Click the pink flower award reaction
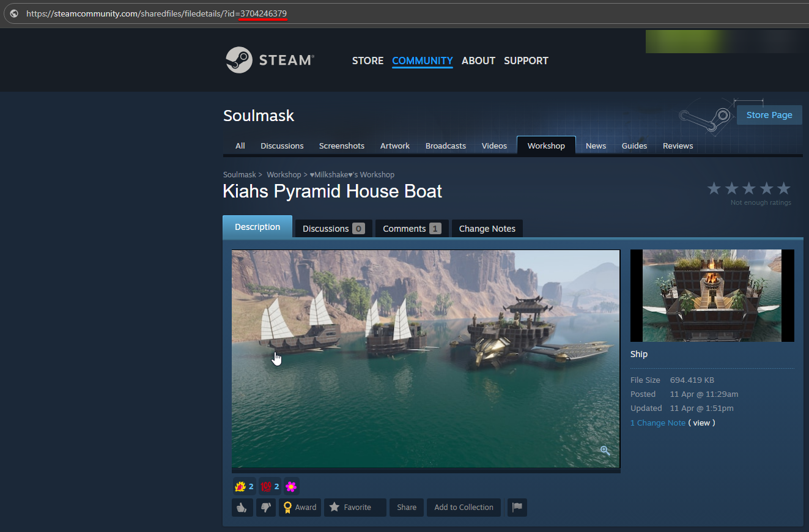This screenshot has height=532, width=809. tap(291, 487)
